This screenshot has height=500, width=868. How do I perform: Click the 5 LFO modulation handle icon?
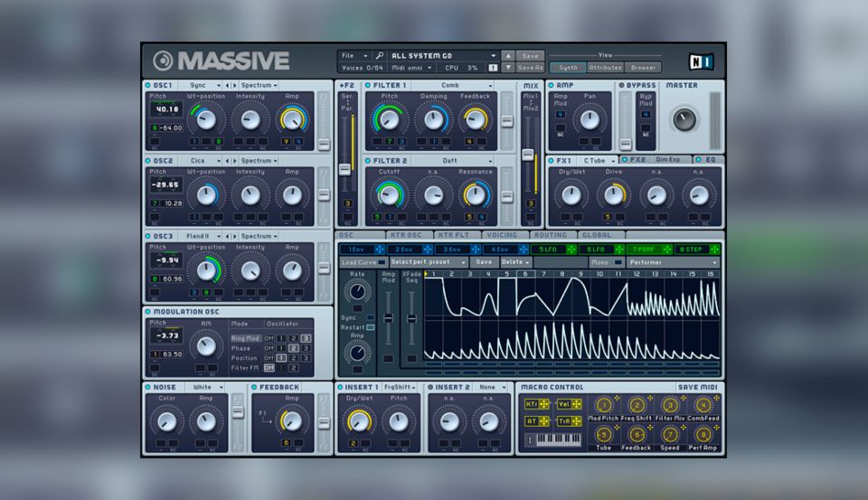click(x=571, y=250)
